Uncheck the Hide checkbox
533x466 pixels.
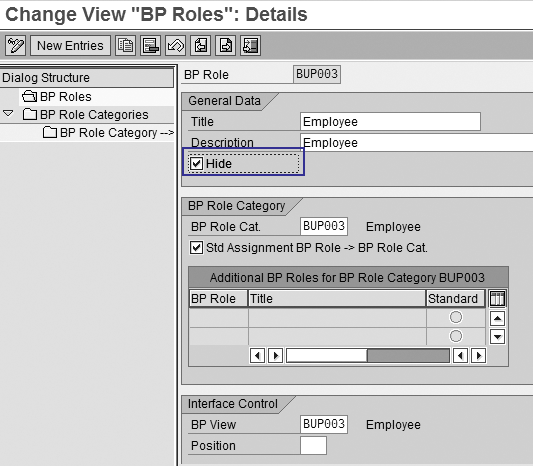(x=196, y=163)
